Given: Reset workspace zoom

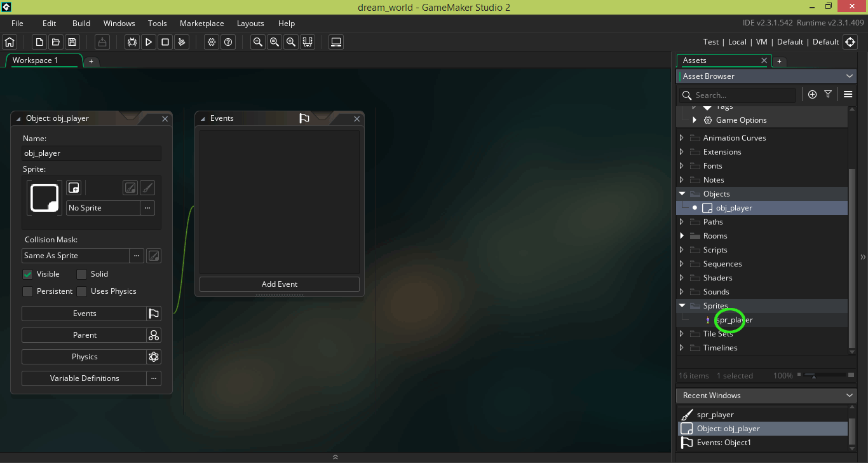Looking at the screenshot, I should 275,42.
